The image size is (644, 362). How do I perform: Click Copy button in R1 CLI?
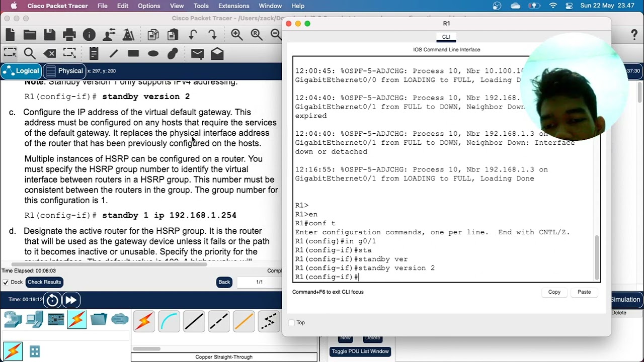click(x=554, y=292)
